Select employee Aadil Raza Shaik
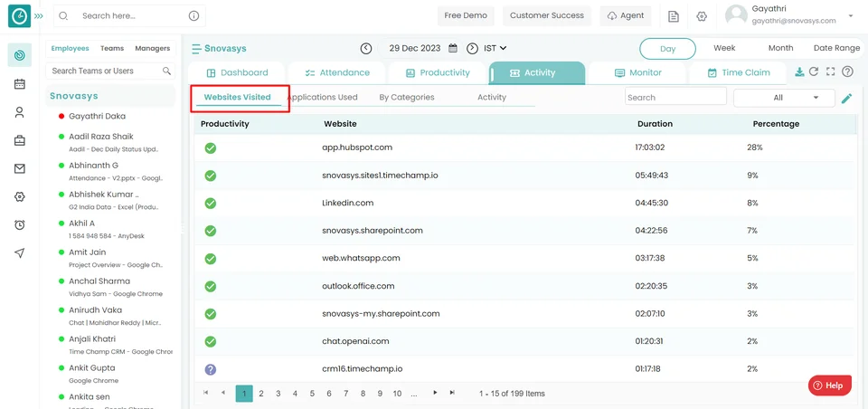This screenshot has height=409, width=868. (100, 137)
